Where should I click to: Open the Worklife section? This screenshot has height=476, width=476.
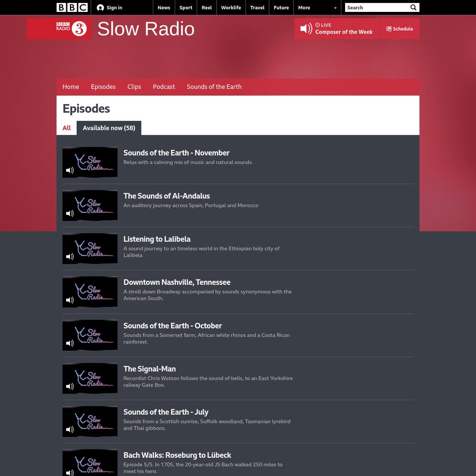(x=231, y=8)
